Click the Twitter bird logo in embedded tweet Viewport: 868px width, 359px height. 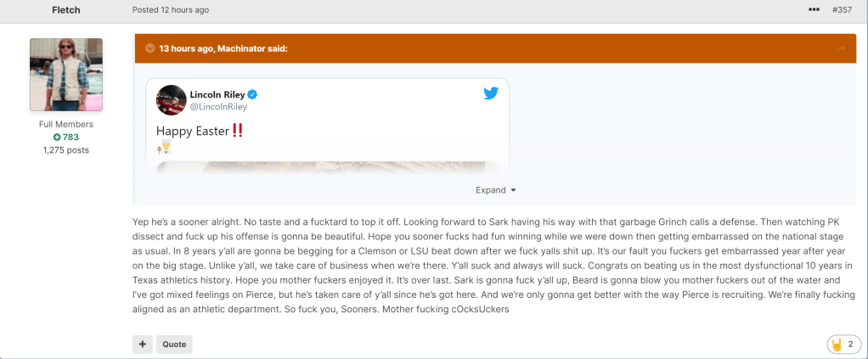(491, 93)
